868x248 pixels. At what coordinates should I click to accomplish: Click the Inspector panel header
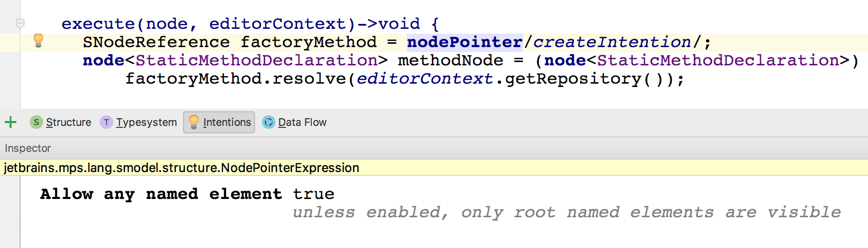[x=28, y=148]
